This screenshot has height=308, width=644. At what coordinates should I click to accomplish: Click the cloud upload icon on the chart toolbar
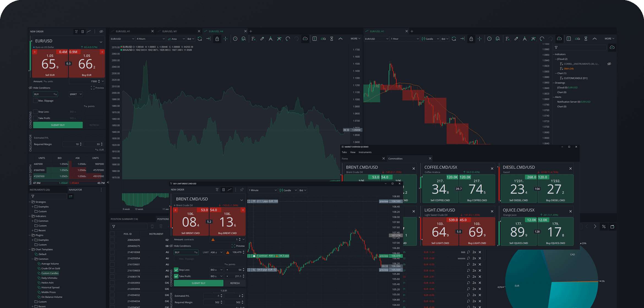pyautogui.click(x=305, y=39)
